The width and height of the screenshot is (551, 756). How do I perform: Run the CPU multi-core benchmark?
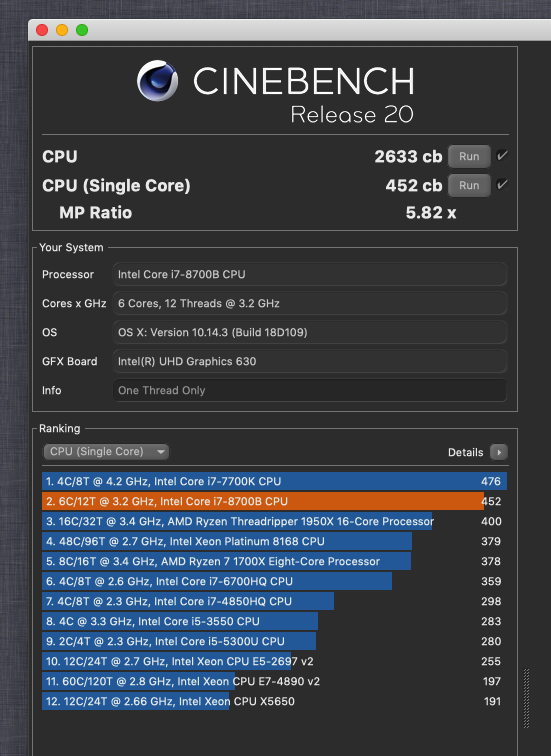click(469, 156)
